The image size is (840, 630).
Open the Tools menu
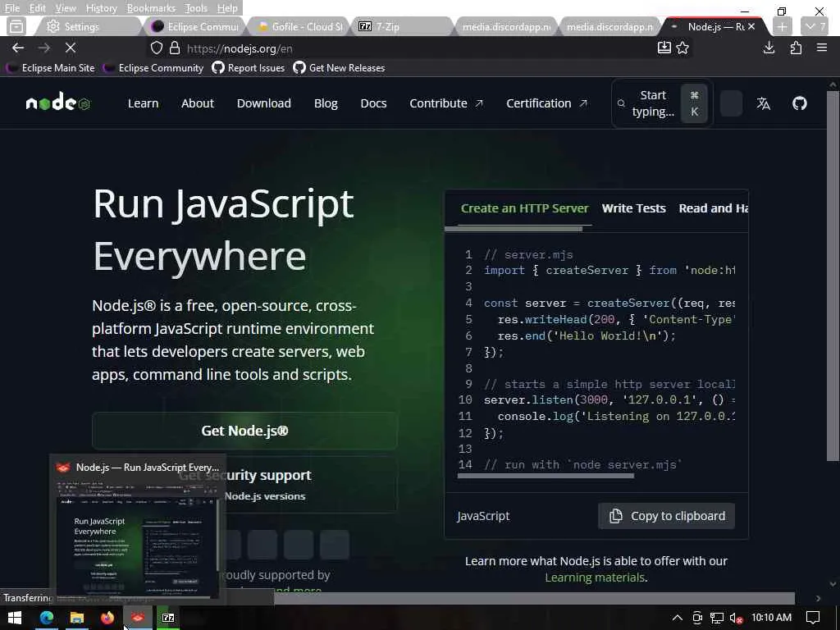point(196,8)
